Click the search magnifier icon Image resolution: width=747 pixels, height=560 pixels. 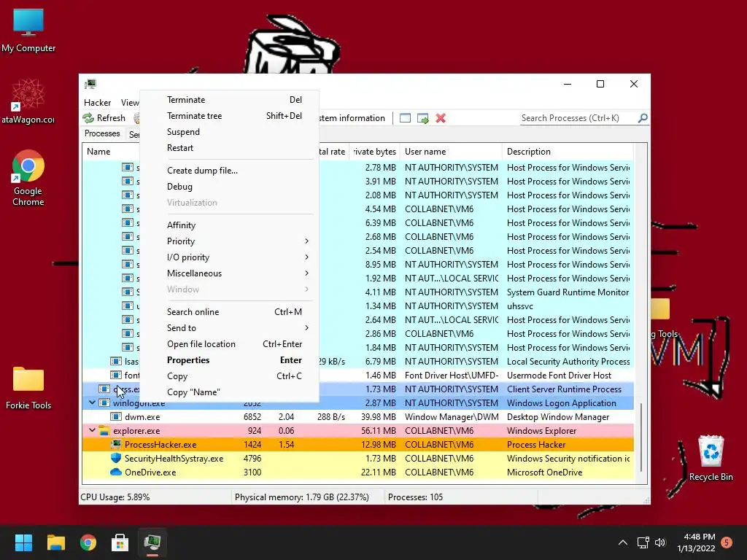[643, 117]
